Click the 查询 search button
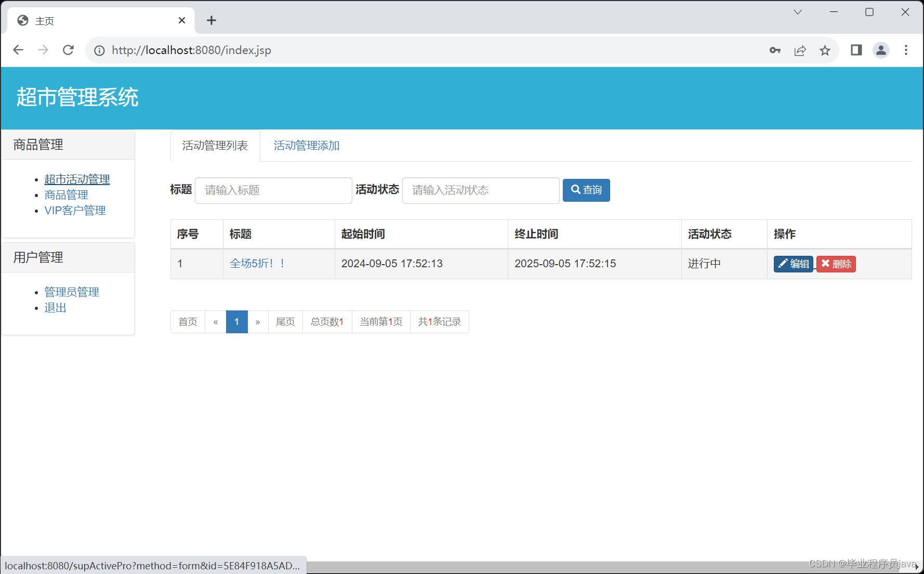 (586, 190)
